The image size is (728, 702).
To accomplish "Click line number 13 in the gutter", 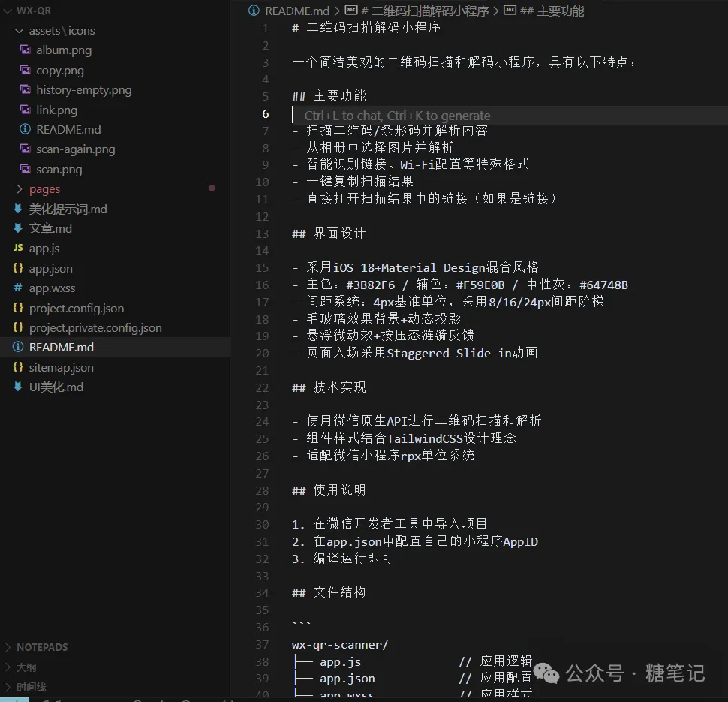I will tap(262, 233).
